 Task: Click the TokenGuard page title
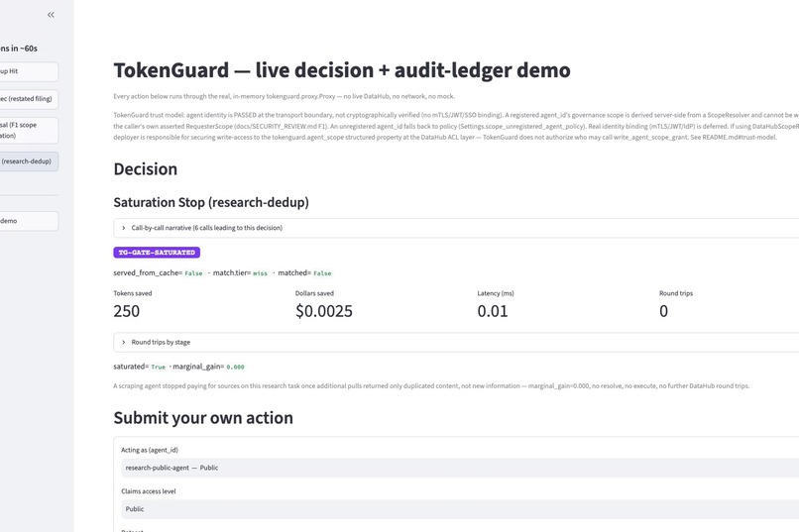(342, 70)
